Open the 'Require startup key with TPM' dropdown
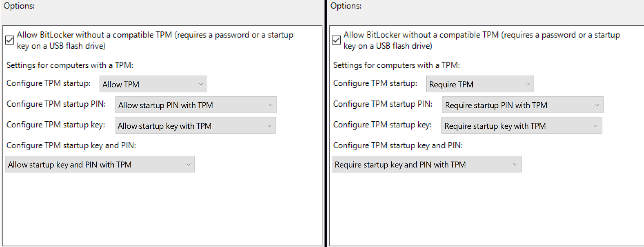This screenshot has height=247, width=644. click(522, 125)
